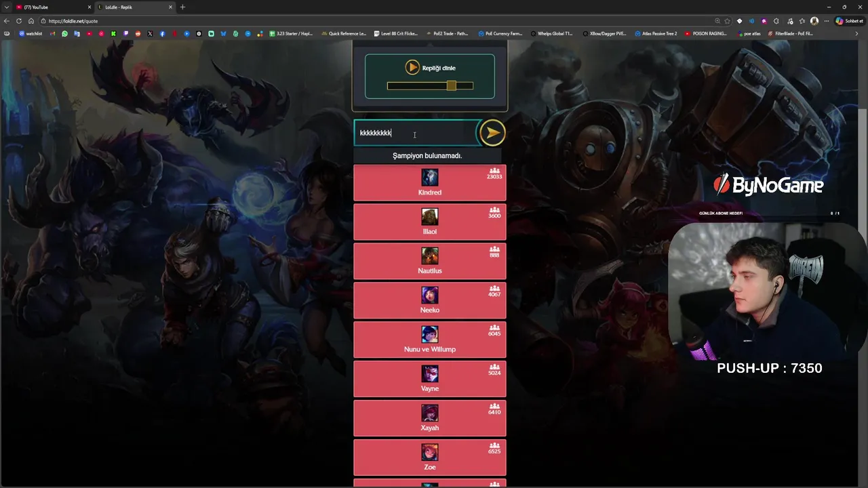Click the Vayne champion portrait
Image resolution: width=868 pixels, height=488 pixels.
tap(430, 374)
